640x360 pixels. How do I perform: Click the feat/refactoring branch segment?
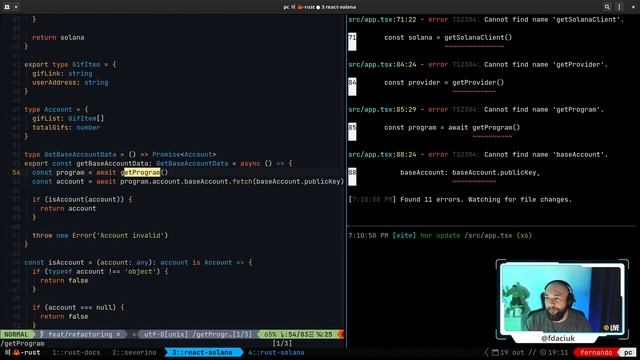[x=80, y=334]
